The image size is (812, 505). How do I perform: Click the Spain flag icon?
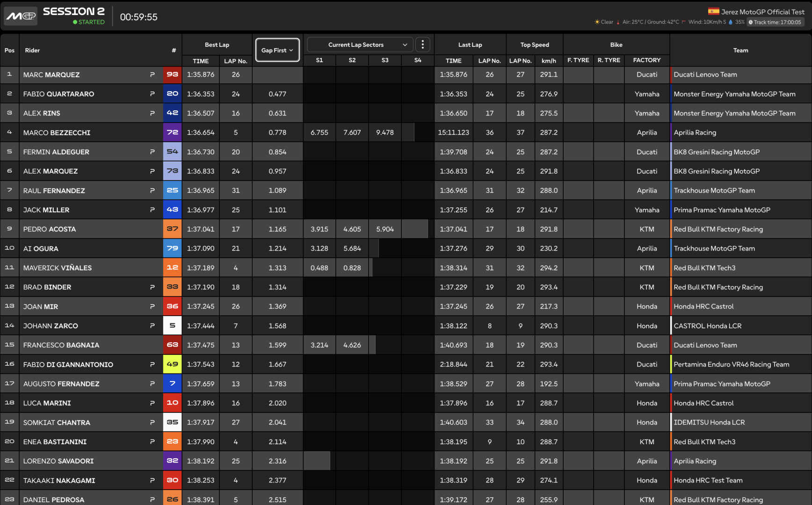tap(713, 12)
